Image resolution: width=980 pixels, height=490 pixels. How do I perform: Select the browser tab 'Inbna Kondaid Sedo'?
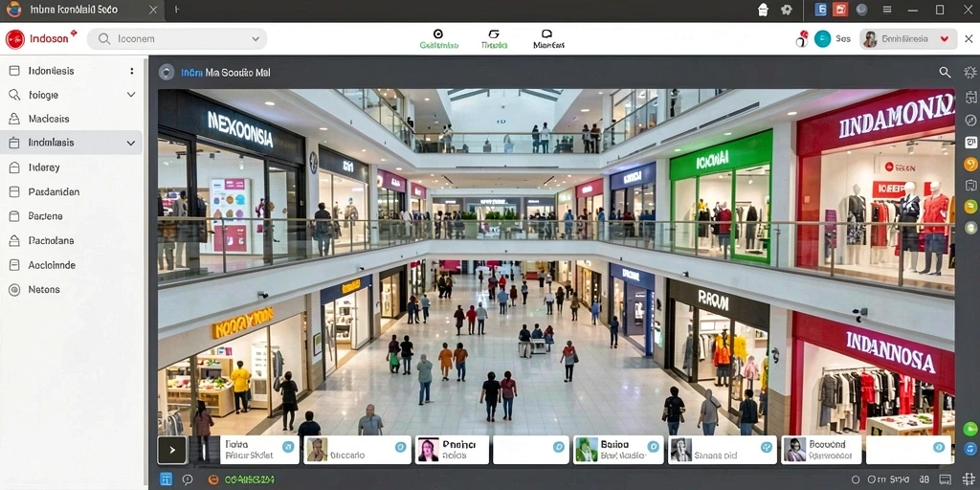(81, 10)
